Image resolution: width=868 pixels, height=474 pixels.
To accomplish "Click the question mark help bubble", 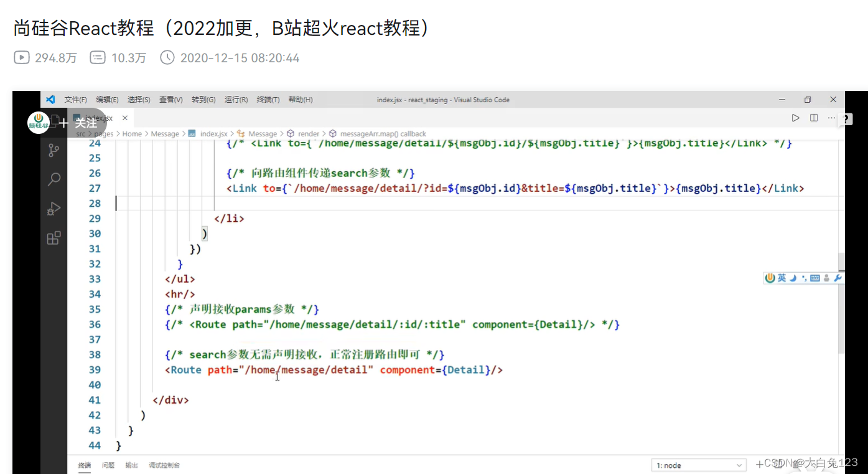I will pos(846,120).
